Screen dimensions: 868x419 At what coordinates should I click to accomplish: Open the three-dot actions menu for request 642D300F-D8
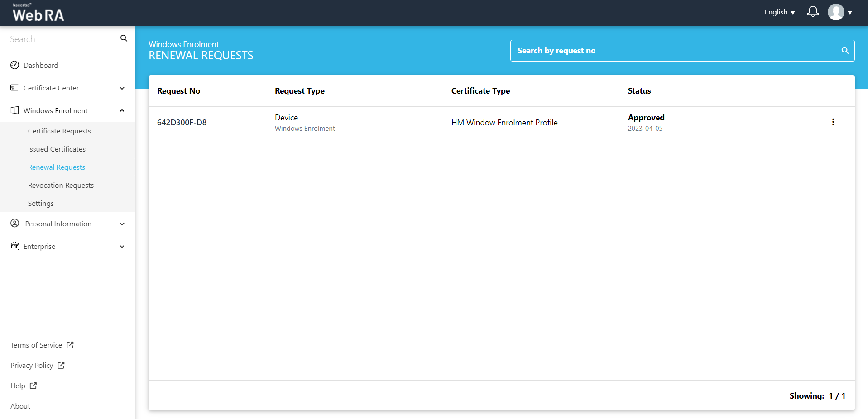[833, 122]
